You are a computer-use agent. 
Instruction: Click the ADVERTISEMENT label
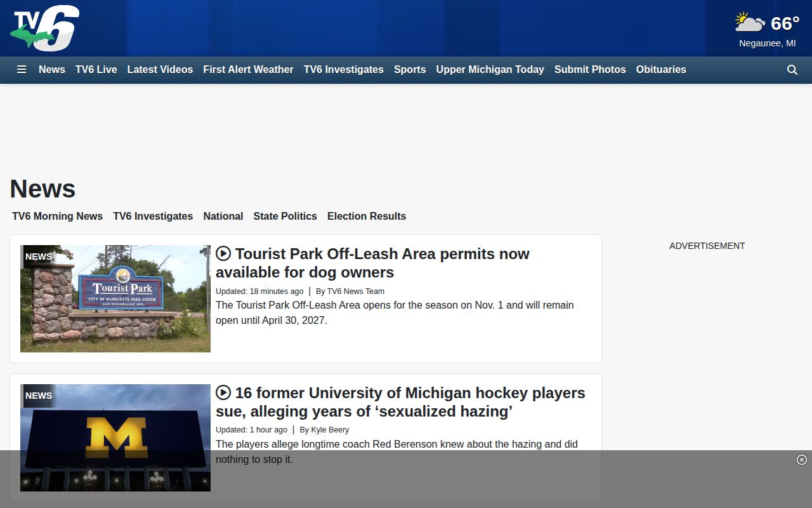(707, 246)
